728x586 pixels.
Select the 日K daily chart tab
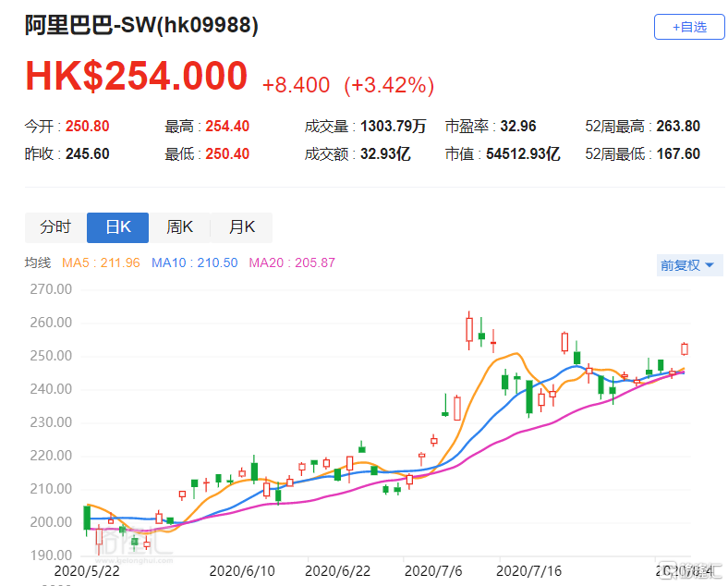click(117, 227)
